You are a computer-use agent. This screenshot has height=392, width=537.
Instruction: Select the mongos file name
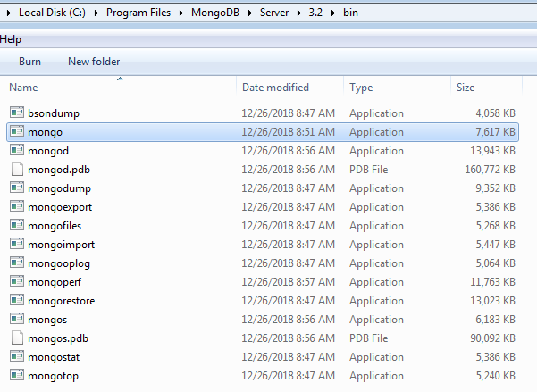pos(47,320)
